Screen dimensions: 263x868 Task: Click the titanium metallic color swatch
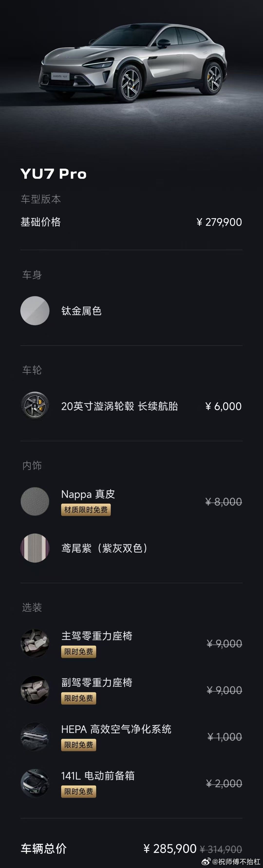coord(35,311)
